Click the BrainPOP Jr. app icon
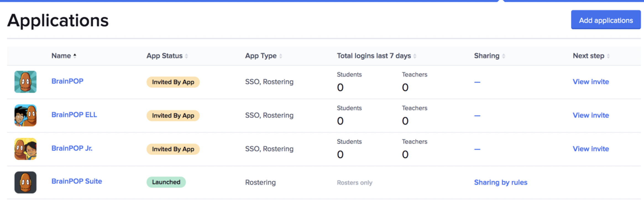The image size is (644, 200). pos(25,149)
